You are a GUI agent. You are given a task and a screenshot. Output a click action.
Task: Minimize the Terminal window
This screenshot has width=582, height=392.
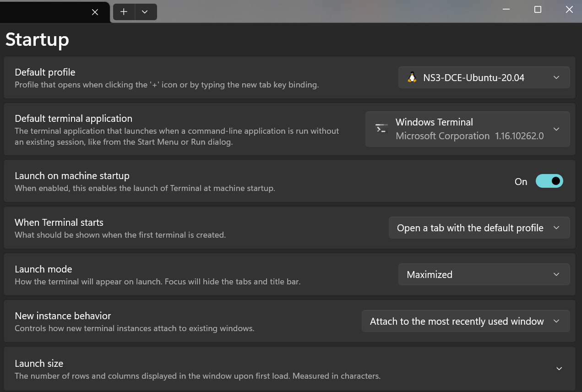506,10
